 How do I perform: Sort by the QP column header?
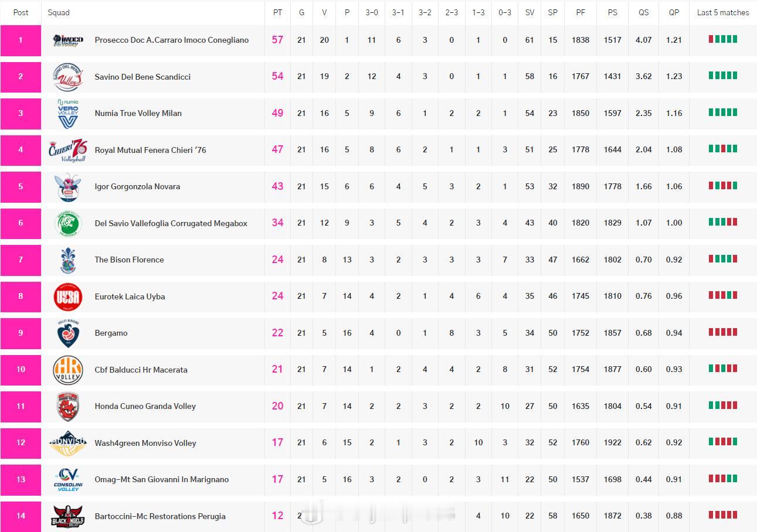[x=674, y=12]
